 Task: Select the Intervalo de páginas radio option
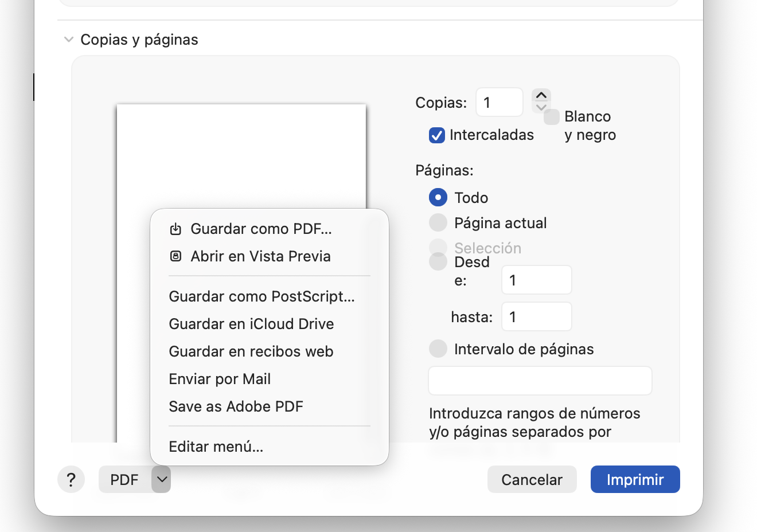[438, 349]
